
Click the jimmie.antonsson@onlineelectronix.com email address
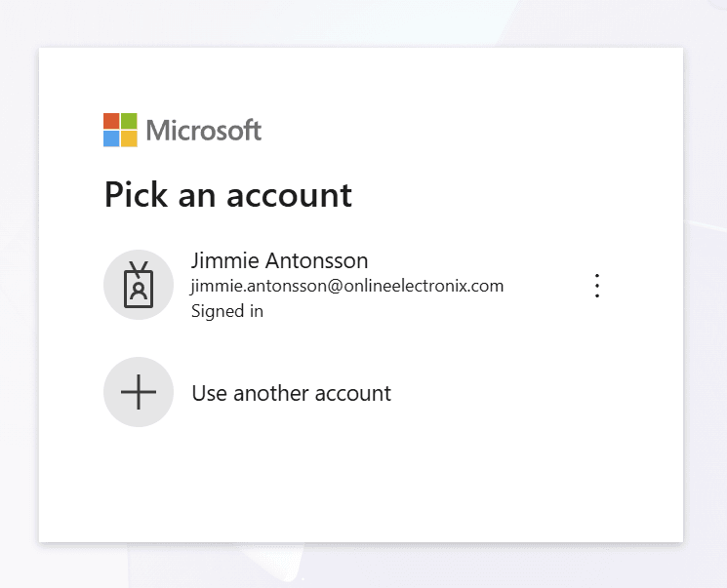(x=346, y=286)
